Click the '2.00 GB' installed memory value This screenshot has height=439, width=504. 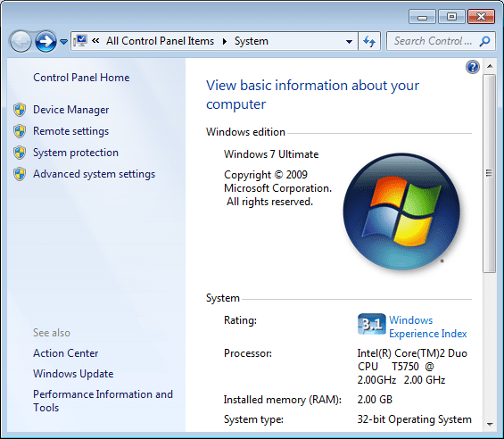[375, 400]
